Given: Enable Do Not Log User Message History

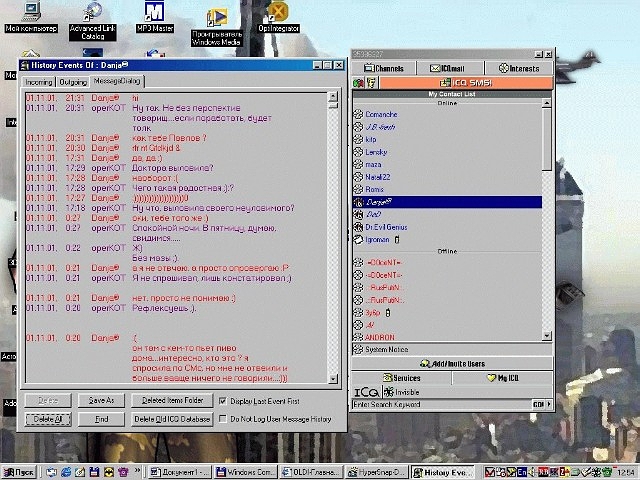Looking at the screenshot, I should (x=222, y=419).
